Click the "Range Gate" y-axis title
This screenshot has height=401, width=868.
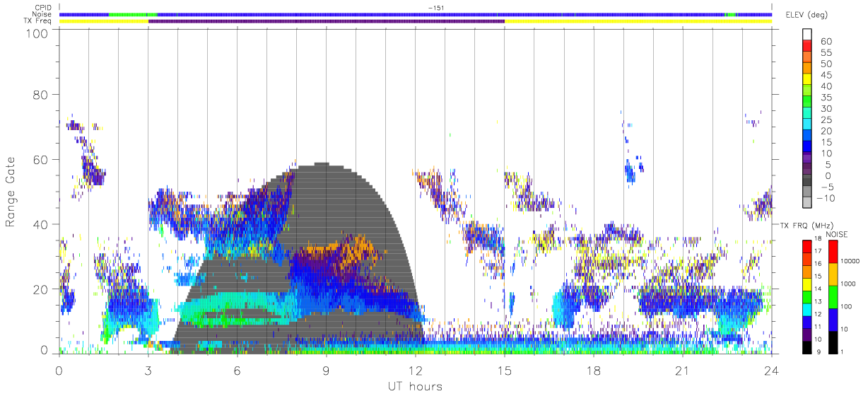coord(11,192)
